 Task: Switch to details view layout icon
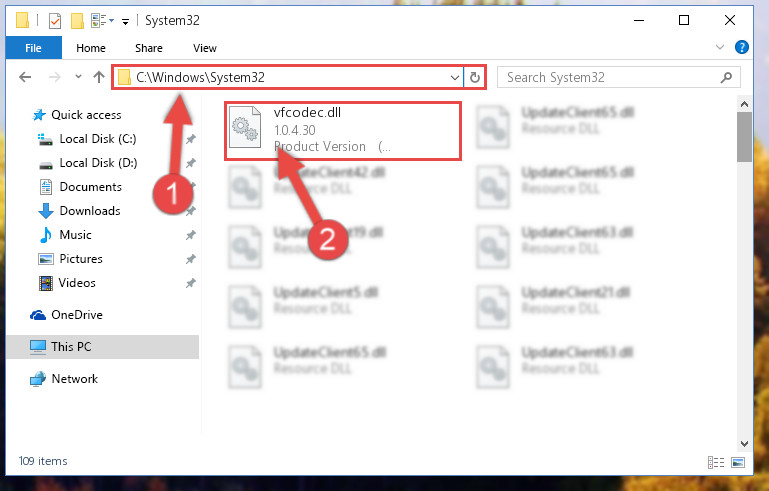pyautogui.click(x=716, y=462)
